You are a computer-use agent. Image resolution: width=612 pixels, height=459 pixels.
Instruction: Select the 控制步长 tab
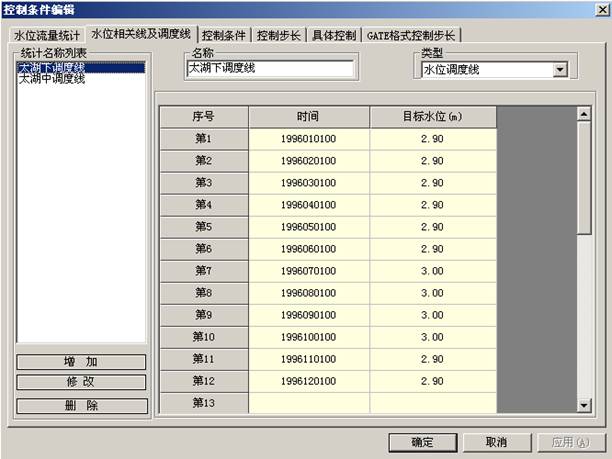point(278,35)
